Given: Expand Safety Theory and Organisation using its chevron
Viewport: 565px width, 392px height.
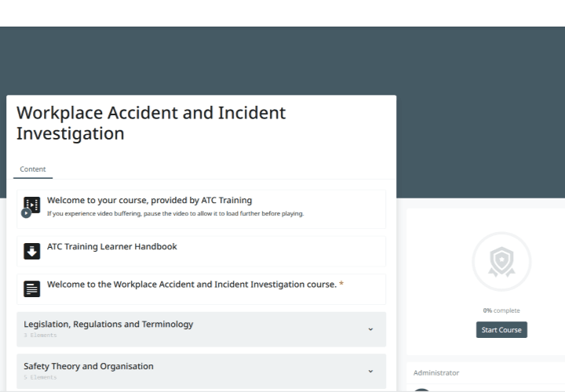Looking at the screenshot, I should pyautogui.click(x=370, y=372).
